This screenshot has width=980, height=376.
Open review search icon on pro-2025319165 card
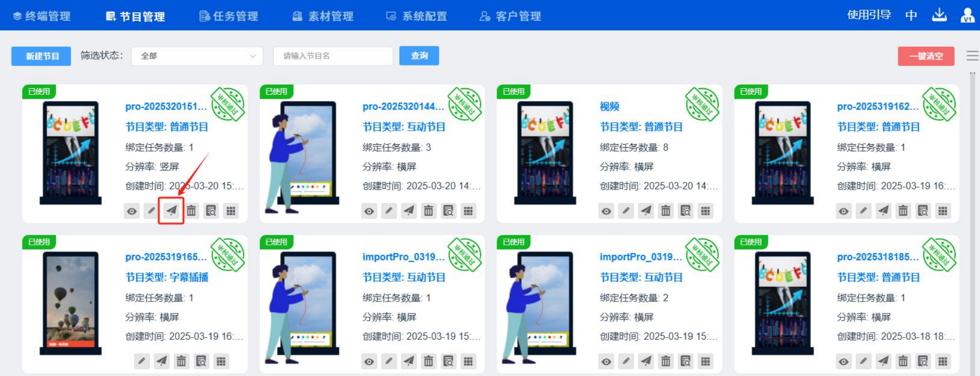tap(201, 361)
